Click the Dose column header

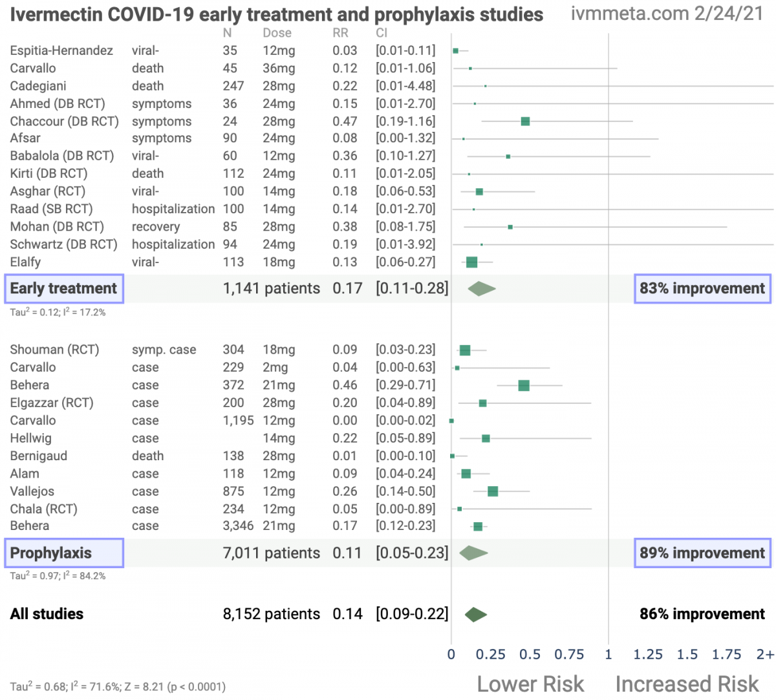(277, 33)
